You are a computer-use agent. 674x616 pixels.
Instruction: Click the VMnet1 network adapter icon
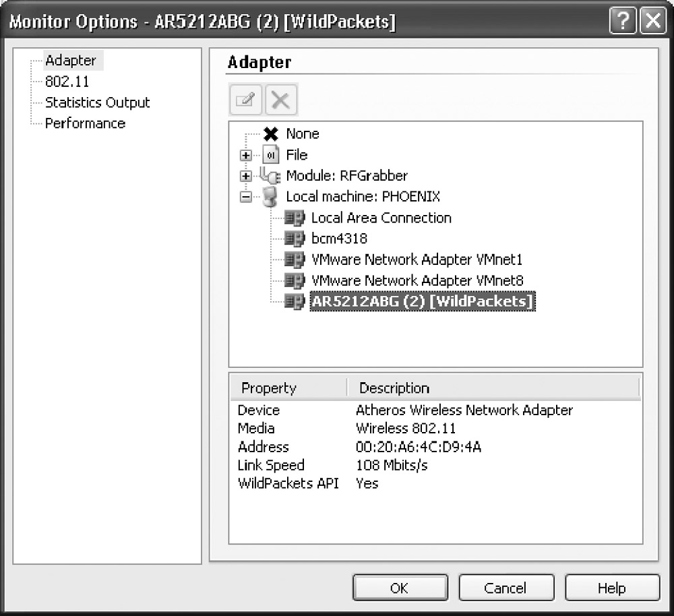point(295,259)
